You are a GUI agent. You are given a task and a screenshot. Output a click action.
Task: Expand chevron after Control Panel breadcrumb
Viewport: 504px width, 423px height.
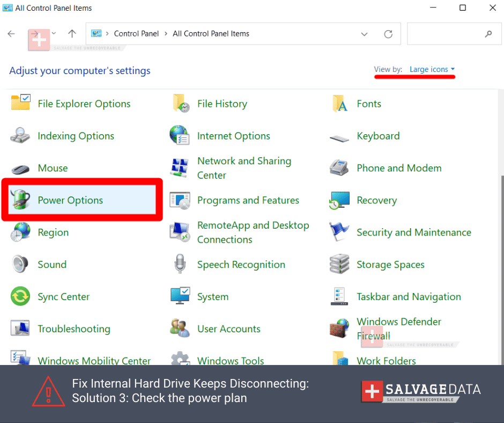pyautogui.click(x=166, y=33)
